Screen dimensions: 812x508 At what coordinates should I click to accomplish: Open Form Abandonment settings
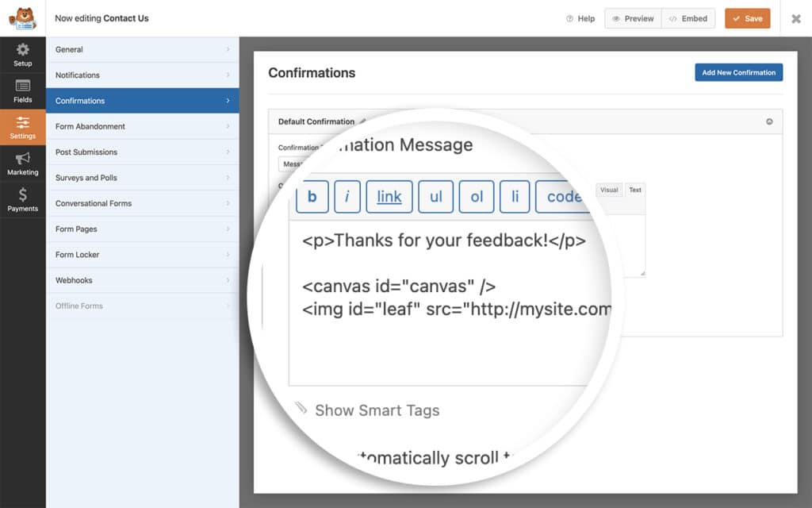(142, 126)
